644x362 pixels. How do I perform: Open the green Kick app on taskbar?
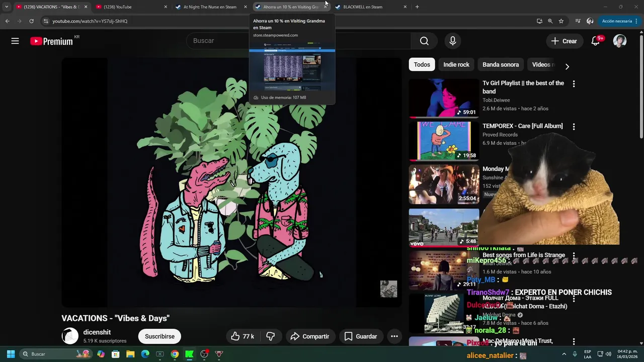click(x=189, y=354)
